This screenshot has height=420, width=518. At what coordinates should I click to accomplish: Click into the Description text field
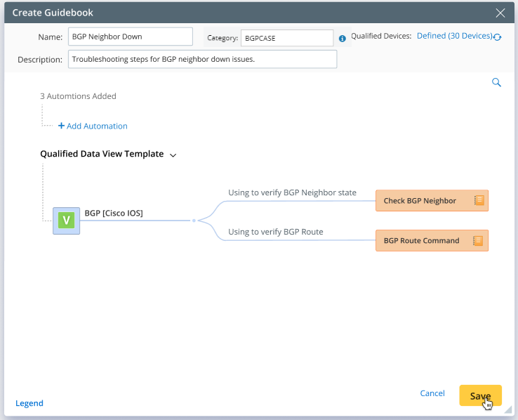point(203,59)
